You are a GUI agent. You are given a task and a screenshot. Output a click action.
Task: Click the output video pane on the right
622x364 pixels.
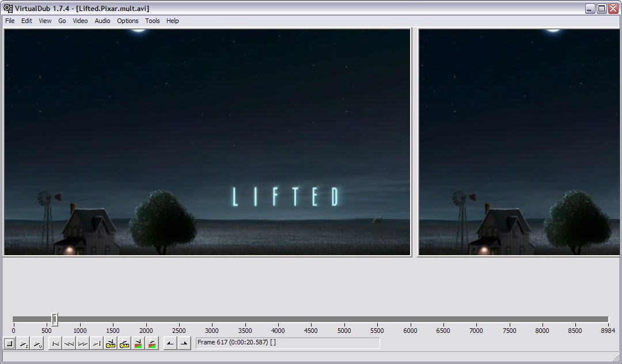click(519, 142)
